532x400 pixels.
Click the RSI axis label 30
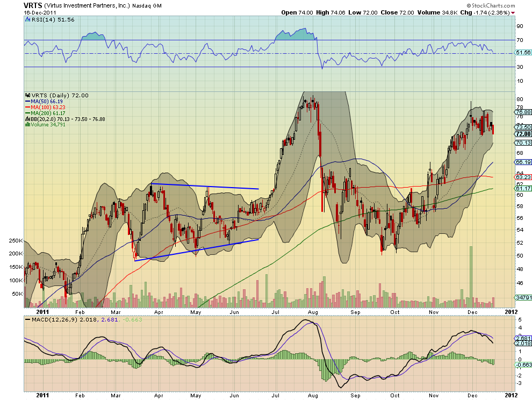520,67
